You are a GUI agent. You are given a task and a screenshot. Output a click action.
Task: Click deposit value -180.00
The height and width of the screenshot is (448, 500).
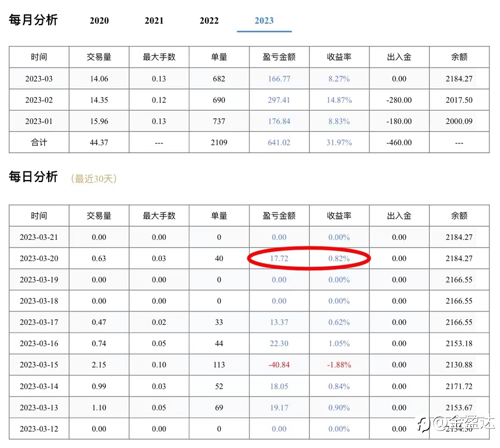point(399,122)
